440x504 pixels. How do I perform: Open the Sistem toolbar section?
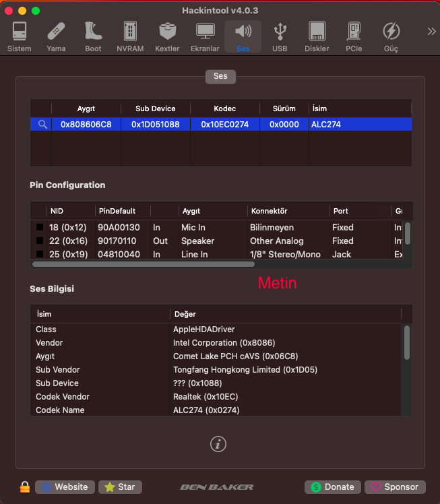20,36
